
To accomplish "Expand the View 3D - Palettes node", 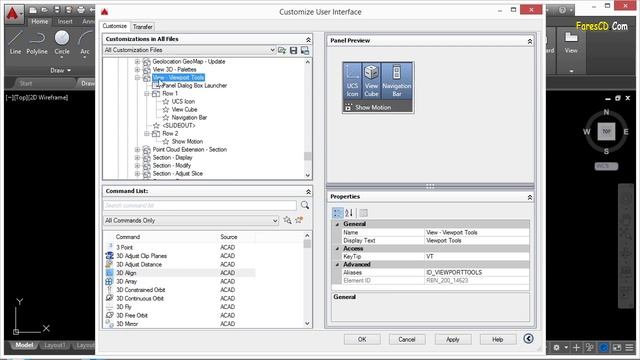I will [x=137, y=70].
